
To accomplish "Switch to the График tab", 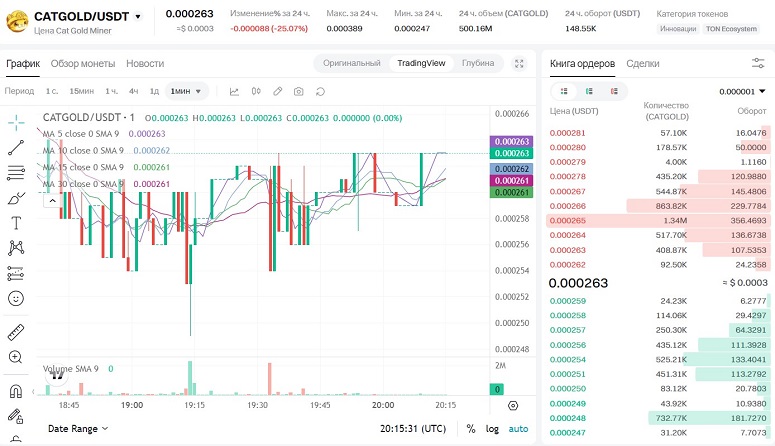I will click(23, 64).
